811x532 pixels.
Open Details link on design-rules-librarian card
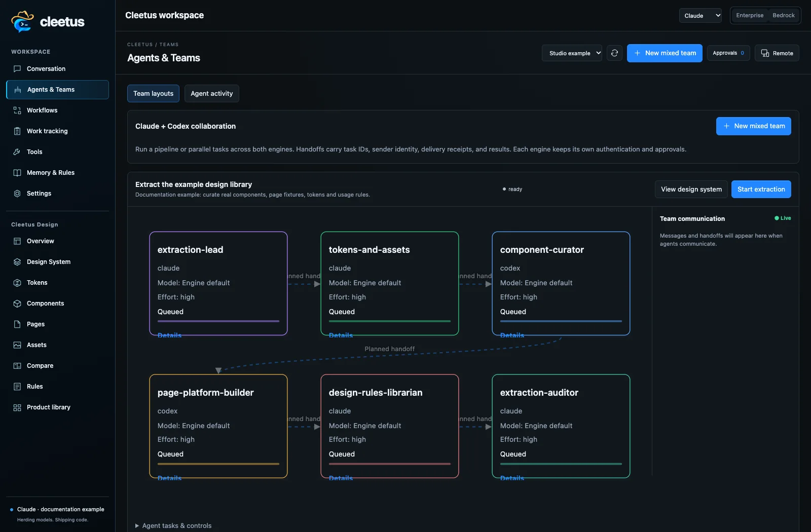[x=341, y=478]
